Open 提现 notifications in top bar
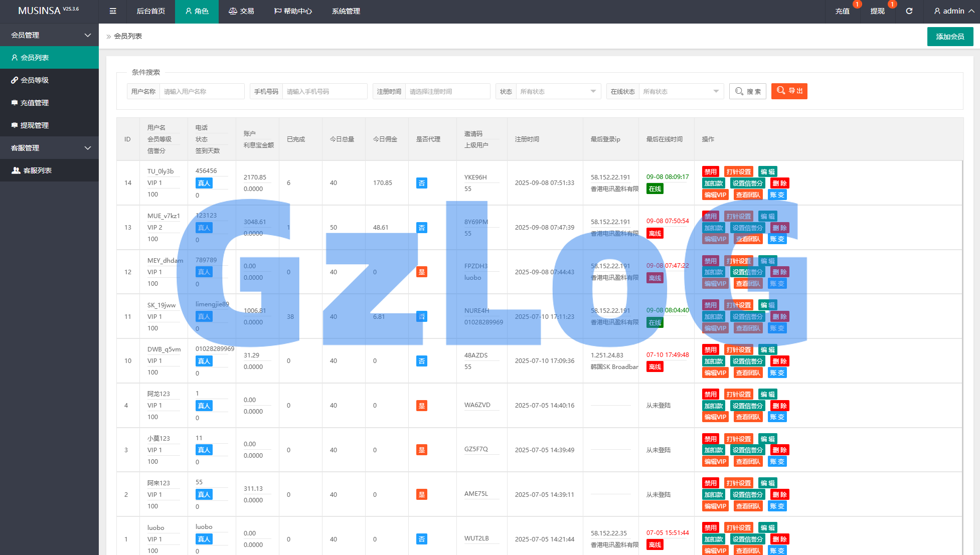The image size is (980, 555). pyautogui.click(x=877, y=11)
